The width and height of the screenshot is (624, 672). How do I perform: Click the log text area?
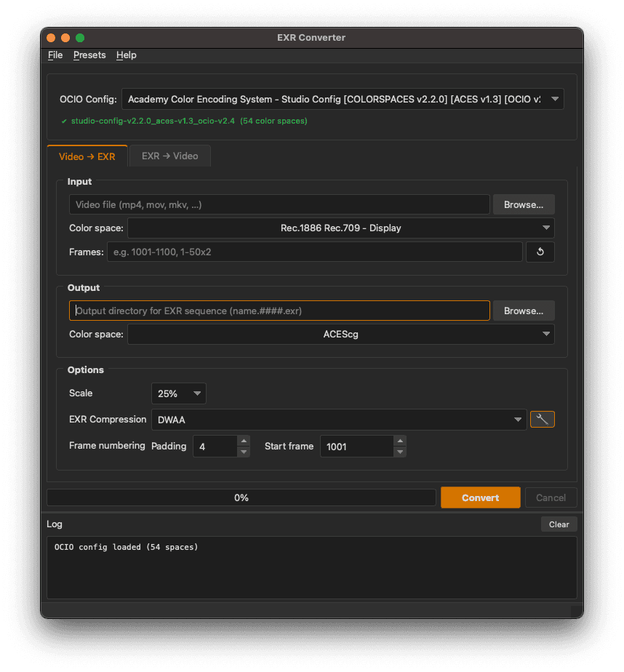[x=312, y=567]
